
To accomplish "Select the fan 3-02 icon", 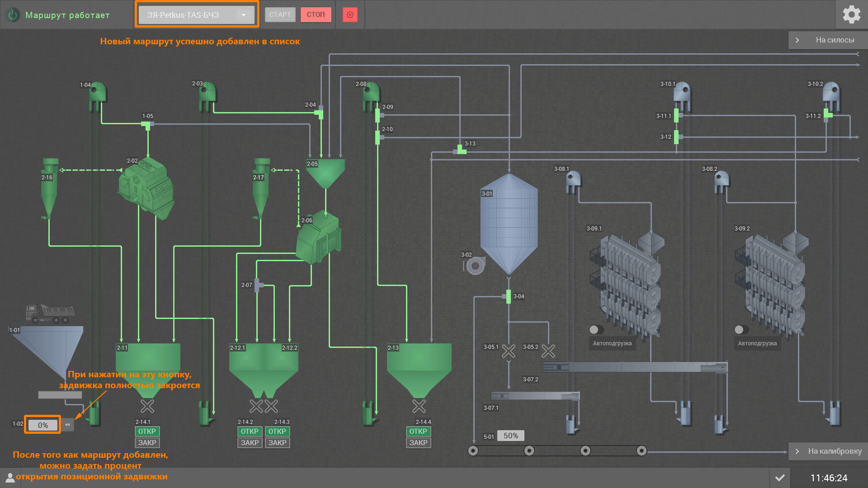I will (475, 266).
